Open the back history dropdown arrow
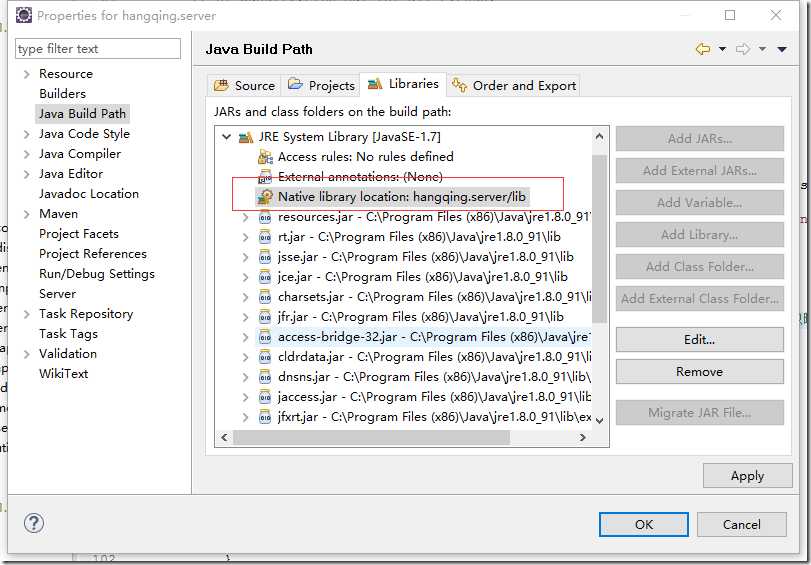This screenshot has width=811, height=565. tap(722, 49)
